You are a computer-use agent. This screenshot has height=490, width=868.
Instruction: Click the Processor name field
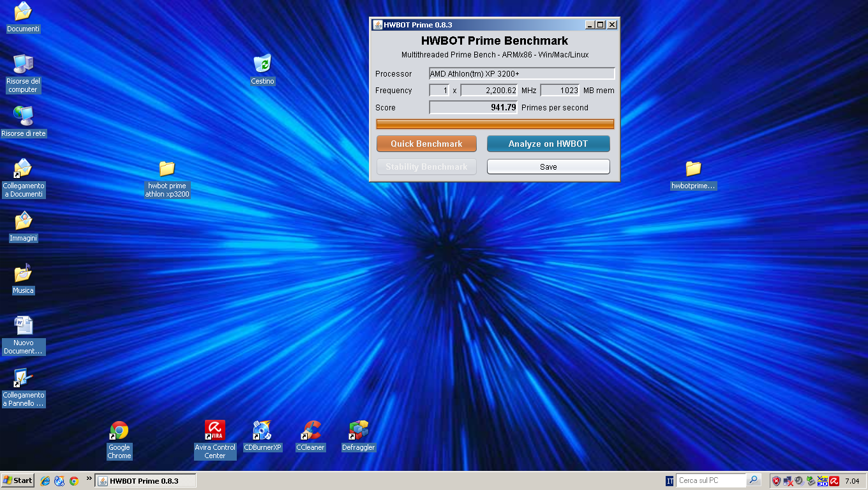click(x=522, y=73)
